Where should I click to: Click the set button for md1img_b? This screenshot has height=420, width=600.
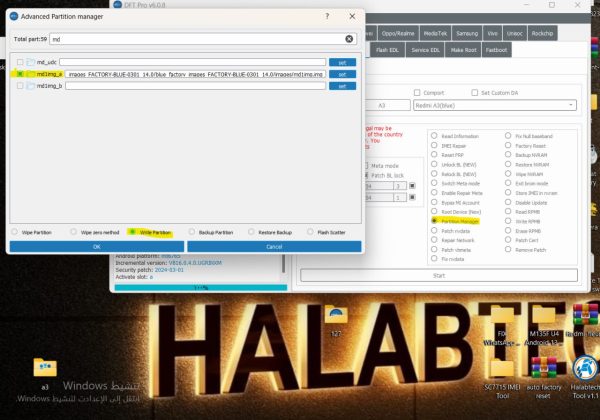click(x=342, y=86)
